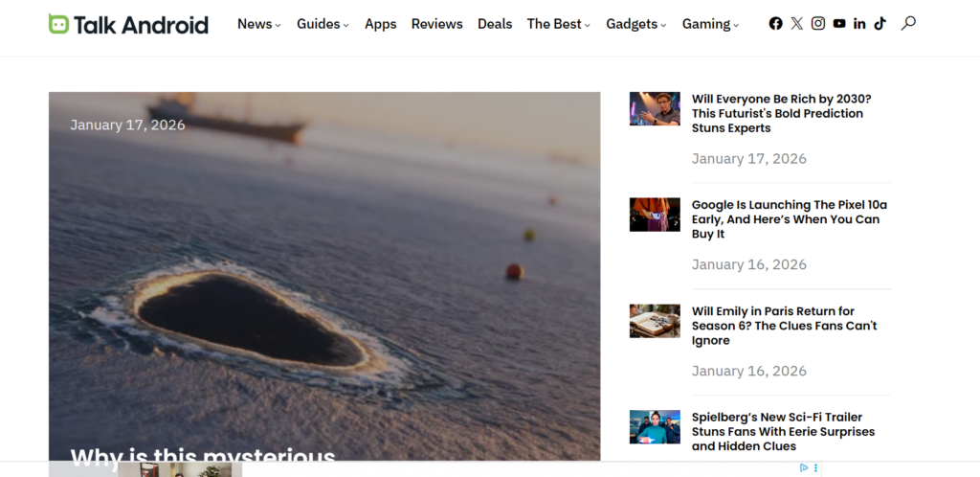This screenshot has height=477, width=980.
Task: Go to the YouTube channel icon
Action: [x=839, y=24]
